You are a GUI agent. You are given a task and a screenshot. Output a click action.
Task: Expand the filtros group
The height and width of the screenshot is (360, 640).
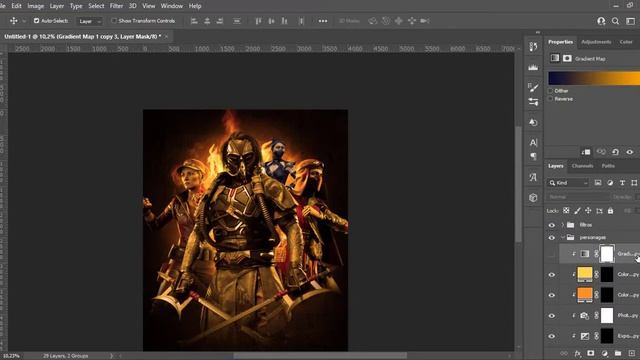coord(562,225)
